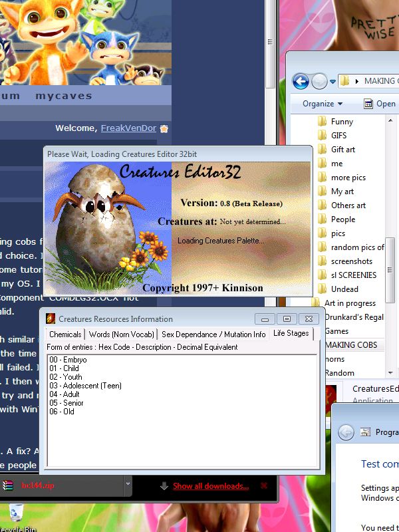Select the Life Stages tab
Screen dimensions: 399x532
point(291,333)
